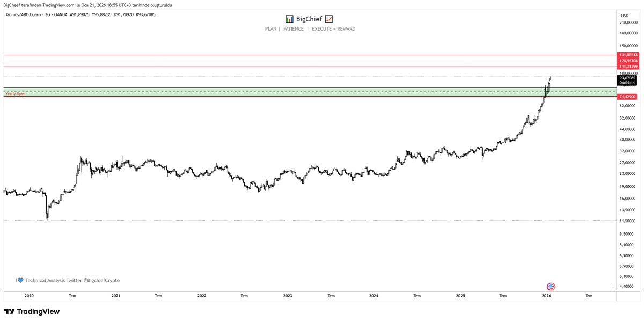Select the 111,21399 red price label
Screen dimensions: 644x322
[628, 67]
